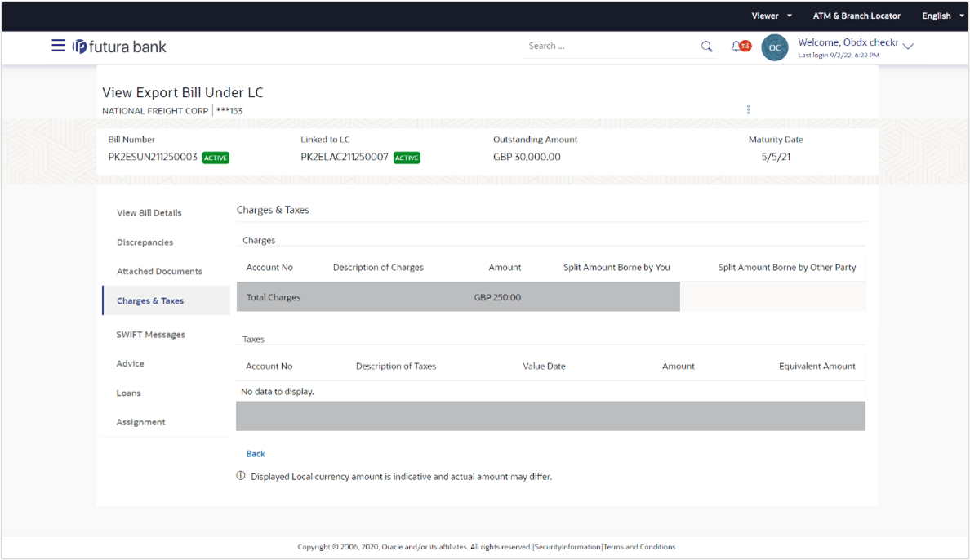Click bill number PK2ESUN211250003
The image size is (970, 560).
[153, 158]
